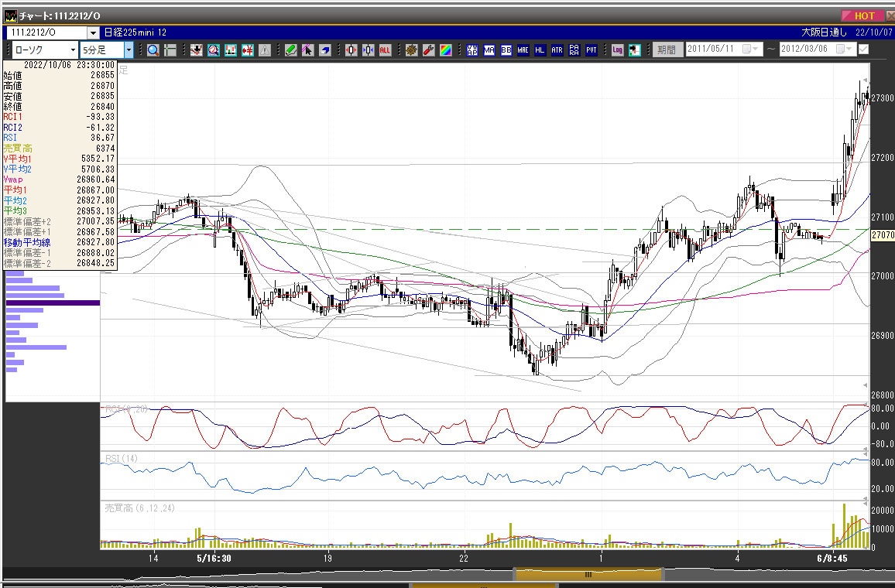895x588 pixels.
Task: Select the eraser tool
Action: pos(324,50)
